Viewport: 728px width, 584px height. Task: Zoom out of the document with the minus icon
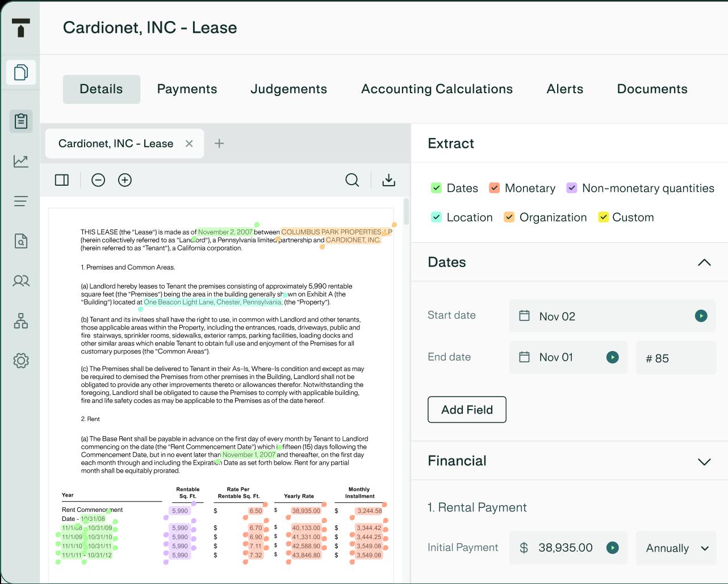pyautogui.click(x=98, y=180)
